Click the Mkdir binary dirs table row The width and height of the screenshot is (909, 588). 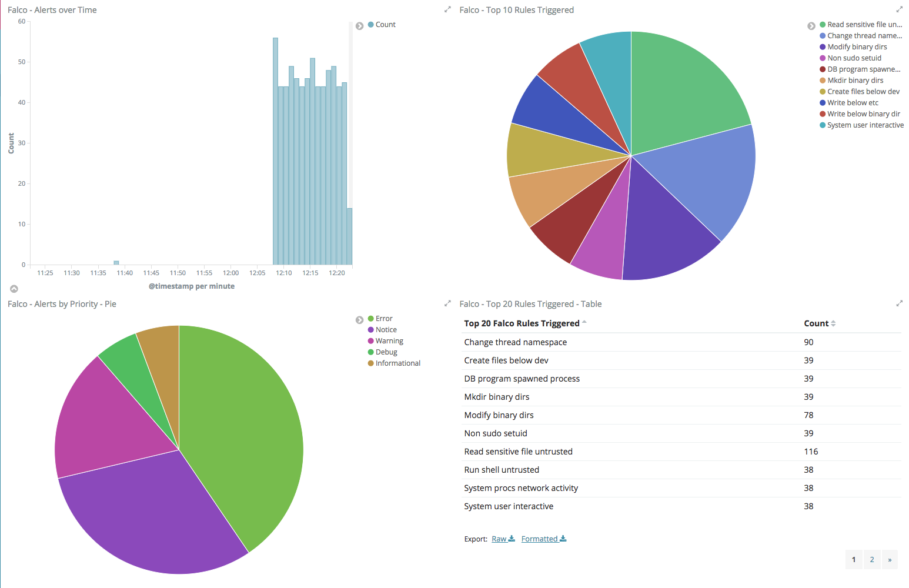(681, 397)
